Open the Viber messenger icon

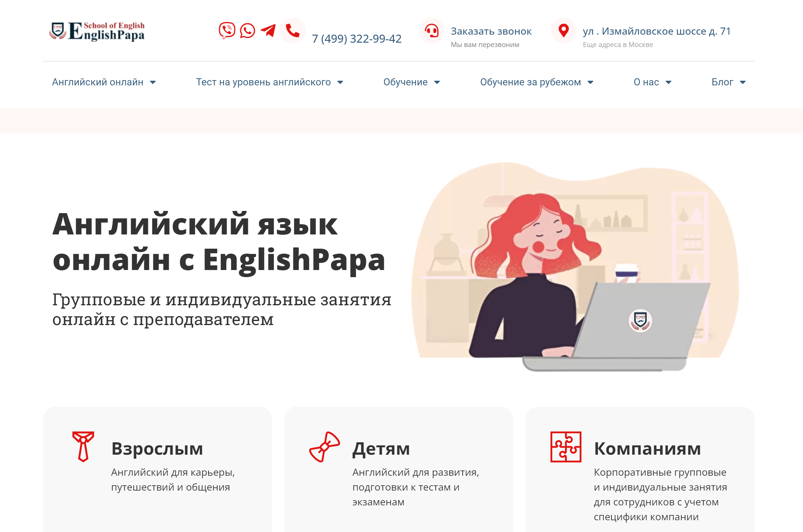227,31
